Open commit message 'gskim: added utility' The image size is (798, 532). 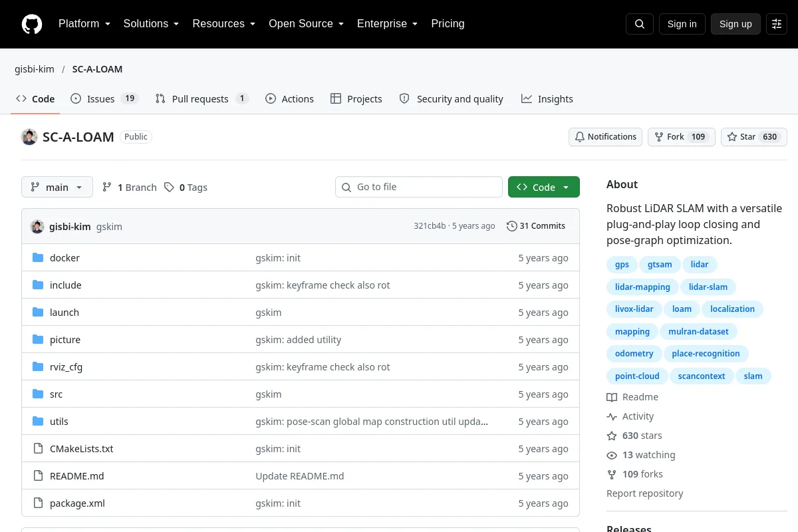299,340
